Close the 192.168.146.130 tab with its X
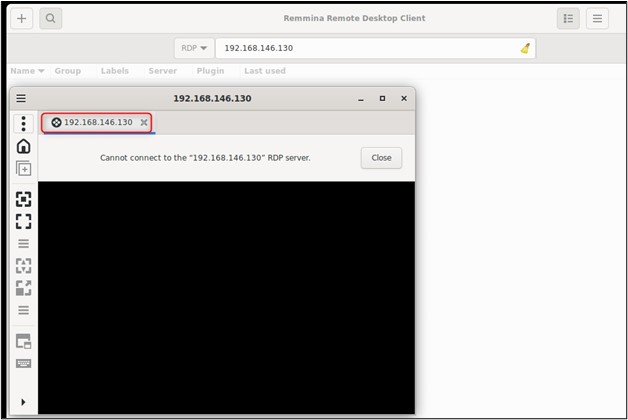The width and height of the screenshot is (628, 420). pos(144,123)
